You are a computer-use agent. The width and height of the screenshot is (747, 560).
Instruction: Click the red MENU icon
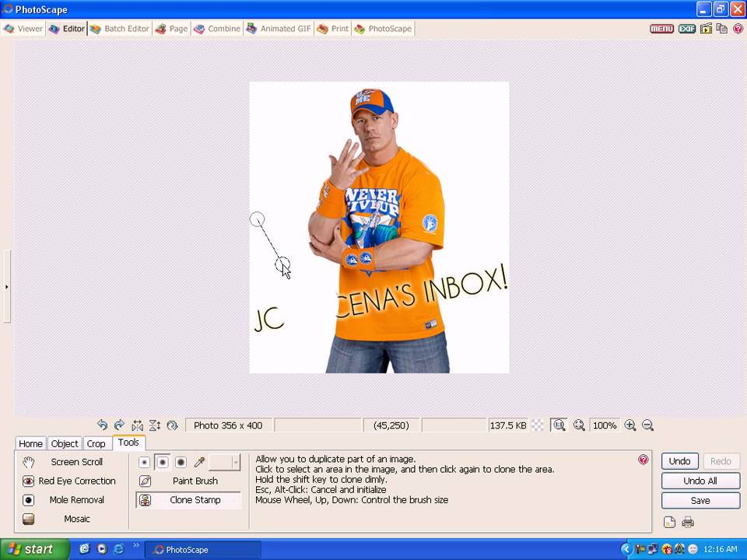[x=661, y=29]
